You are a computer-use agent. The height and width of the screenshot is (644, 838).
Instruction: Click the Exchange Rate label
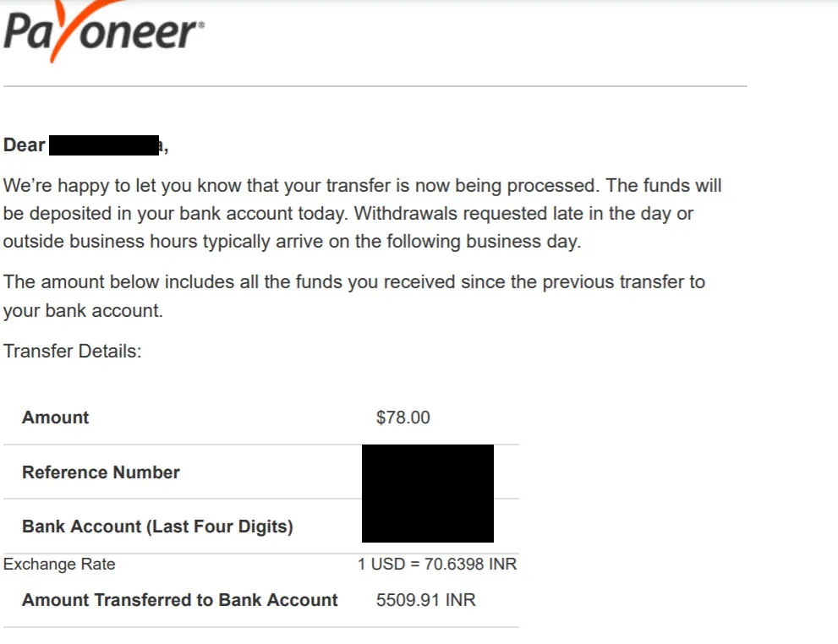tap(59, 565)
